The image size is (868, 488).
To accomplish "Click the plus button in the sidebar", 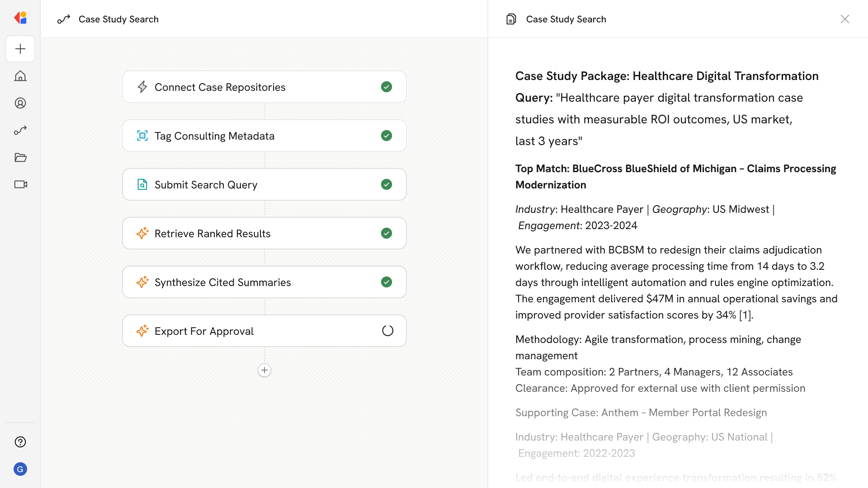I will point(20,49).
